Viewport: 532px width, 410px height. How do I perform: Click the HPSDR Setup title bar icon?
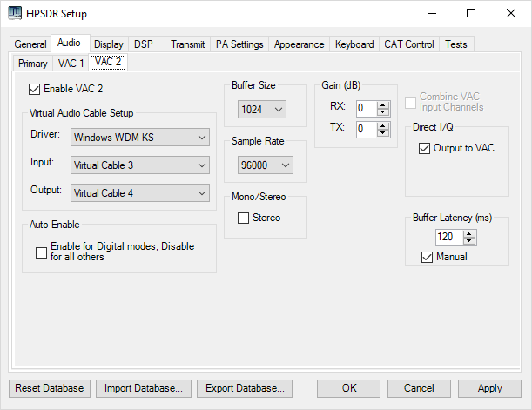[x=15, y=13]
